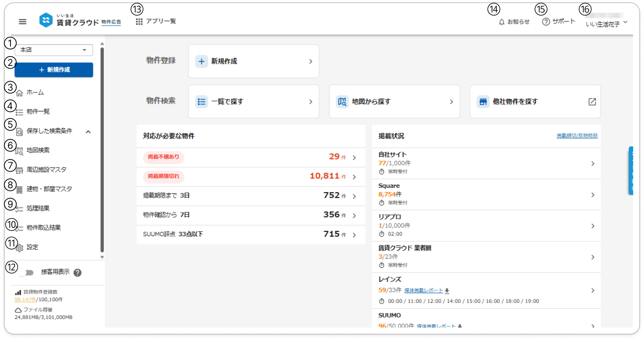Screen dimensions: 644x340
Task: Open the 掲載不備あり row chevron
Action: point(354,158)
